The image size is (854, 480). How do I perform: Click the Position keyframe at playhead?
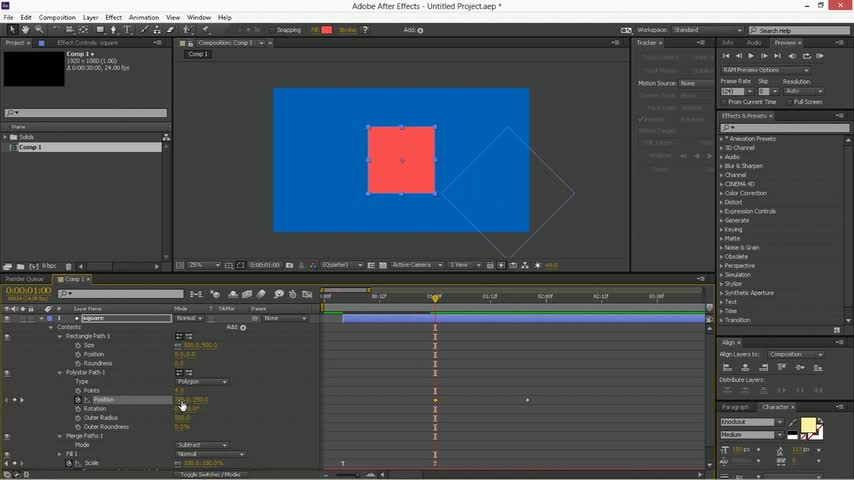click(435, 400)
